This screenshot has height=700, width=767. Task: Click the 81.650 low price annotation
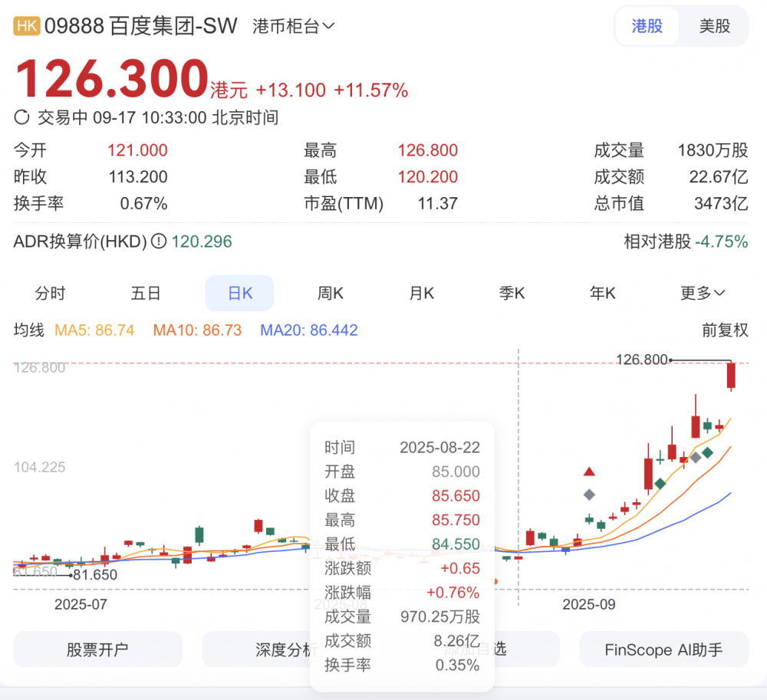95,575
